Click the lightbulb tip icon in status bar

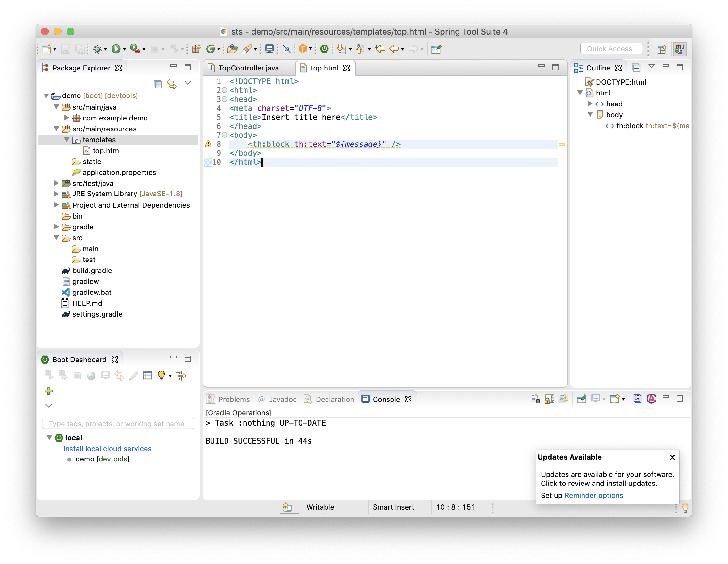(x=685, y=508)
